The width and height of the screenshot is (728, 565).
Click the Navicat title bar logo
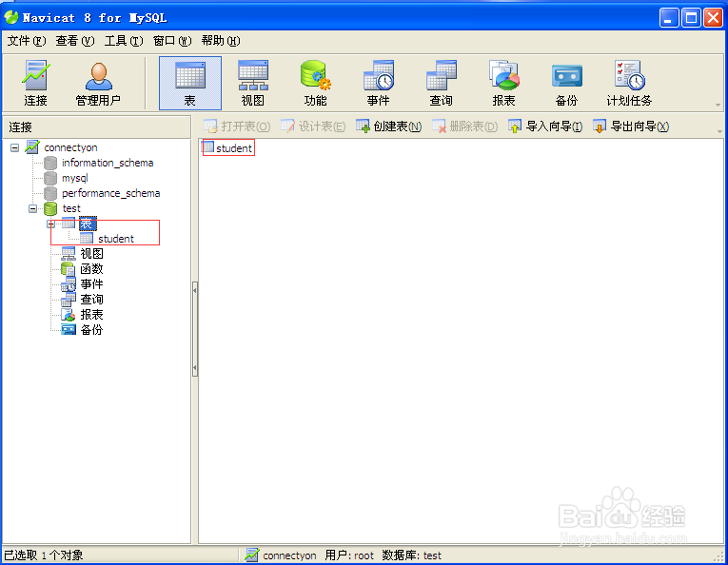[11, 18]
